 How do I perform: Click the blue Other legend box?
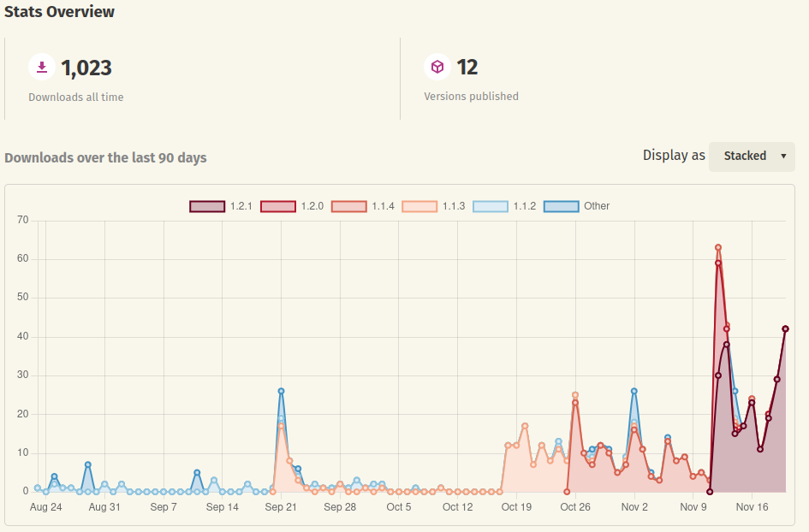click(x=561, y=206)
